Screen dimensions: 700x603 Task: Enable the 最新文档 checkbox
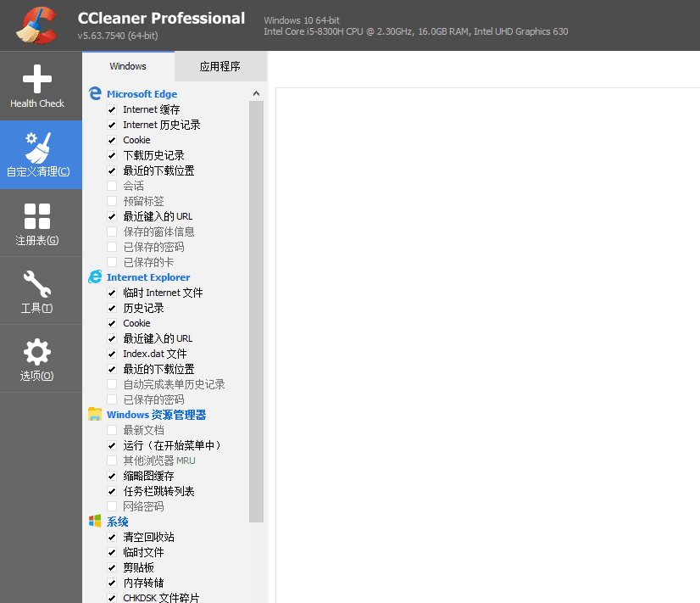point(112,430)
